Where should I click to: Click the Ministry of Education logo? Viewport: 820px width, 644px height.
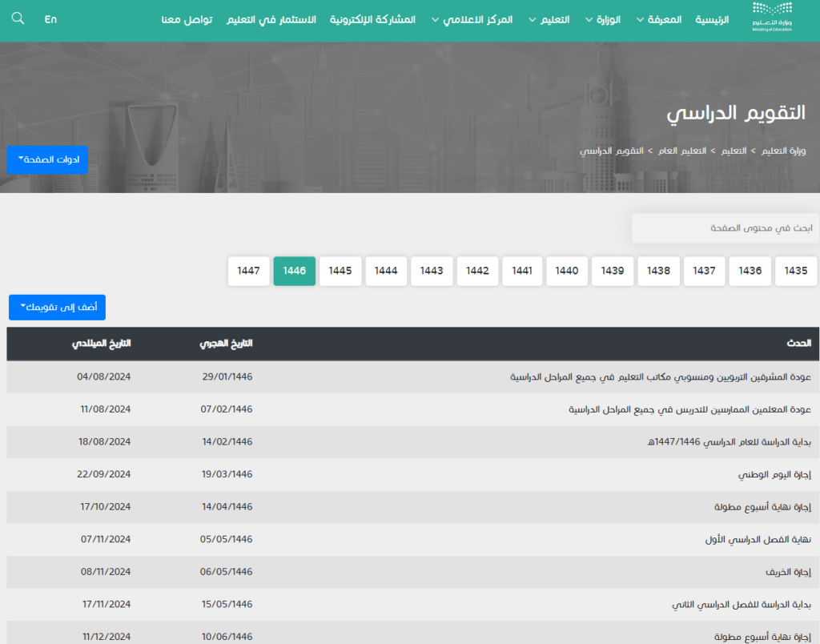773,18
